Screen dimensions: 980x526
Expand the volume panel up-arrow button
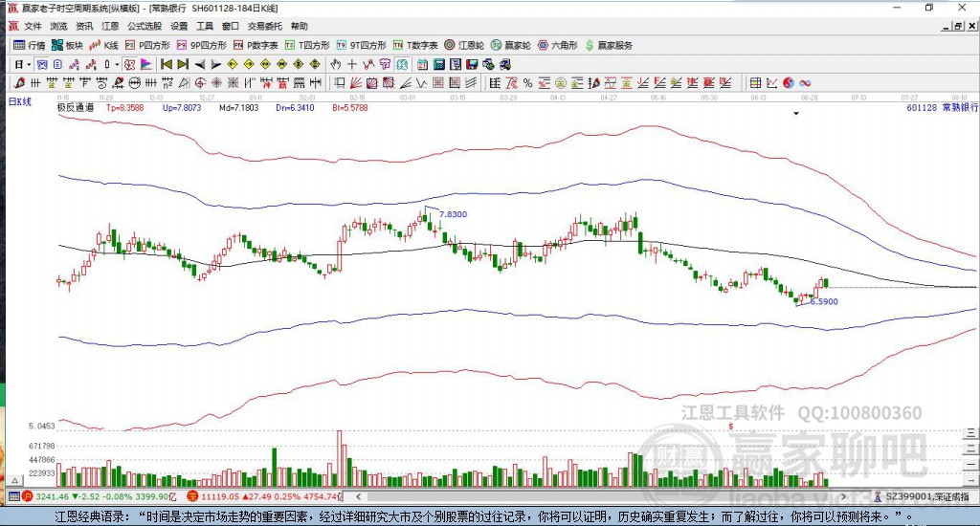coord(15,480)
